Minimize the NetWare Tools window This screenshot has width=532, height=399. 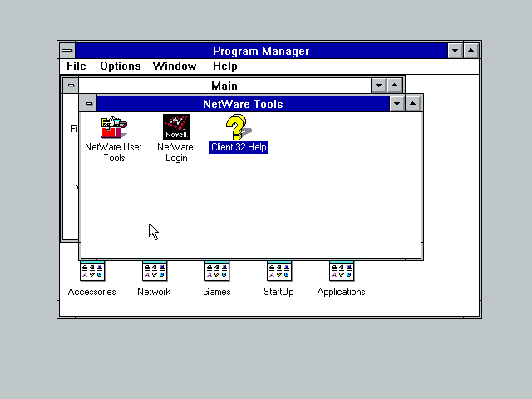point(397,104)
